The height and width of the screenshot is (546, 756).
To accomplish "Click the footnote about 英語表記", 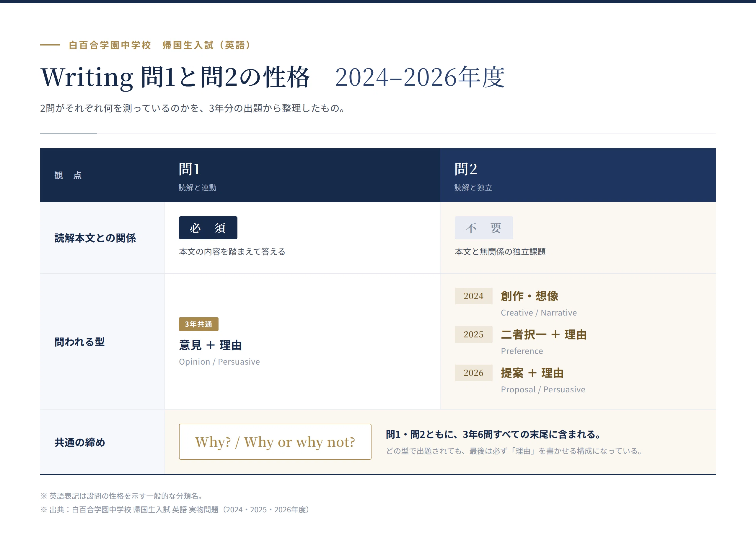I will 122,496.
